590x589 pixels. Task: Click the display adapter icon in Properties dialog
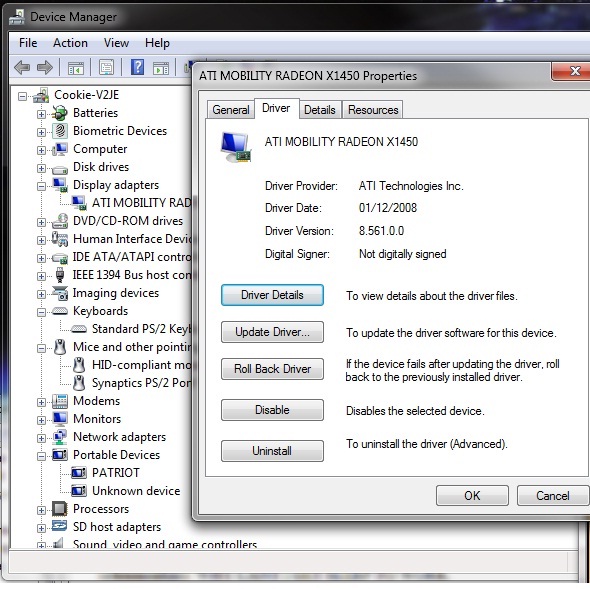click(236, 147)
